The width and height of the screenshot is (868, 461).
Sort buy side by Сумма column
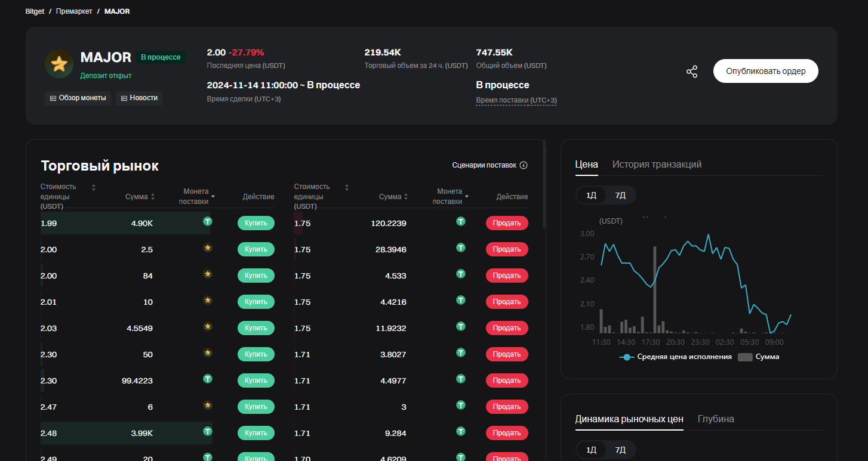153,197
